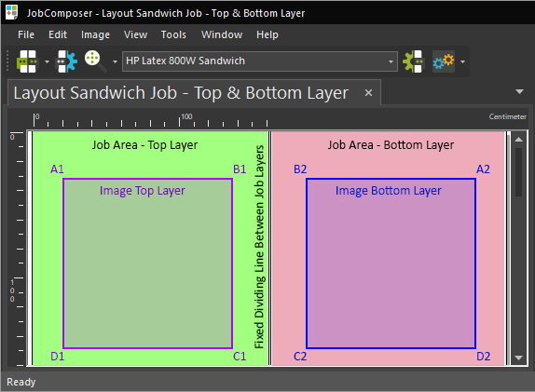Expand the arrow next to green layout icon
This screenshot has width=535, height=392.
click(47, 61)
